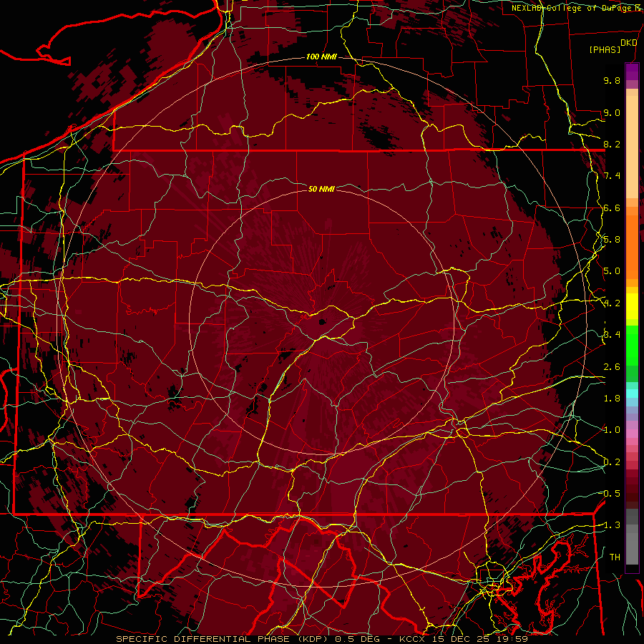Click the DKD product code label

point(628,43)
